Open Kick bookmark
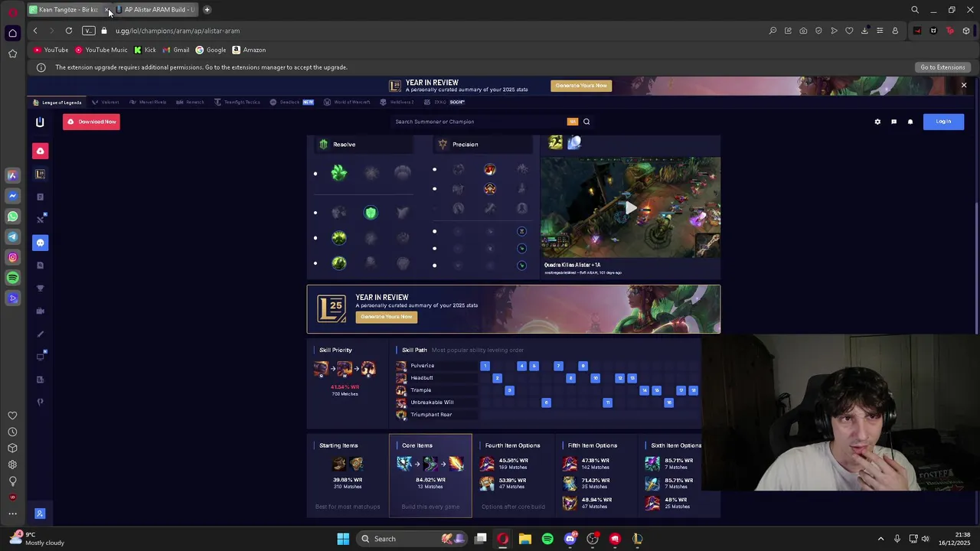The height and width of the screenshot is (551, 980). coord(145,50)
